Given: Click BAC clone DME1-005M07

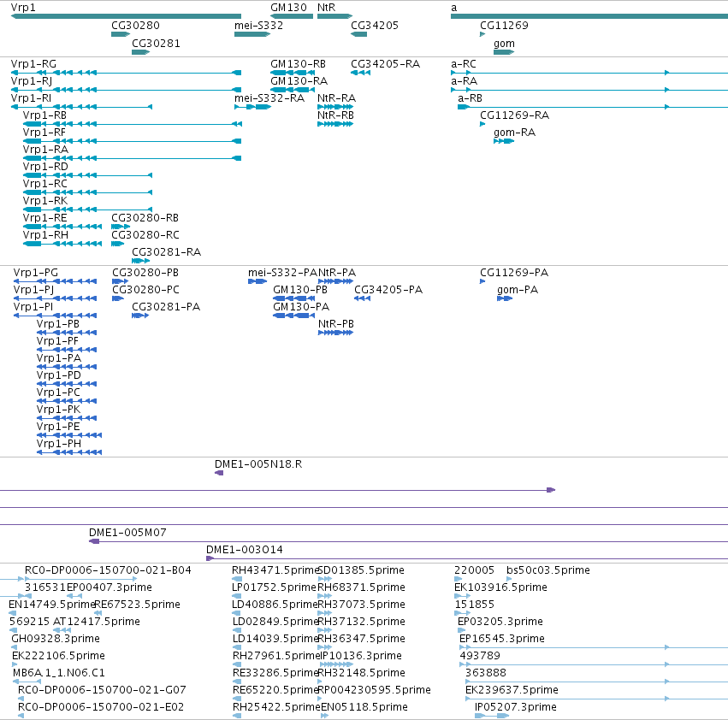Looking at the screenshot, I should [x=409, y=541].
